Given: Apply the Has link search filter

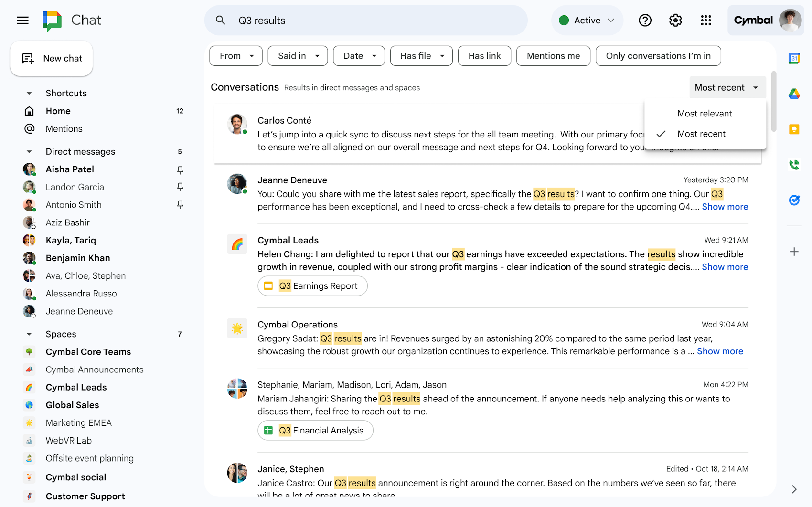Looking at the screenshot, I should [484, 56].
